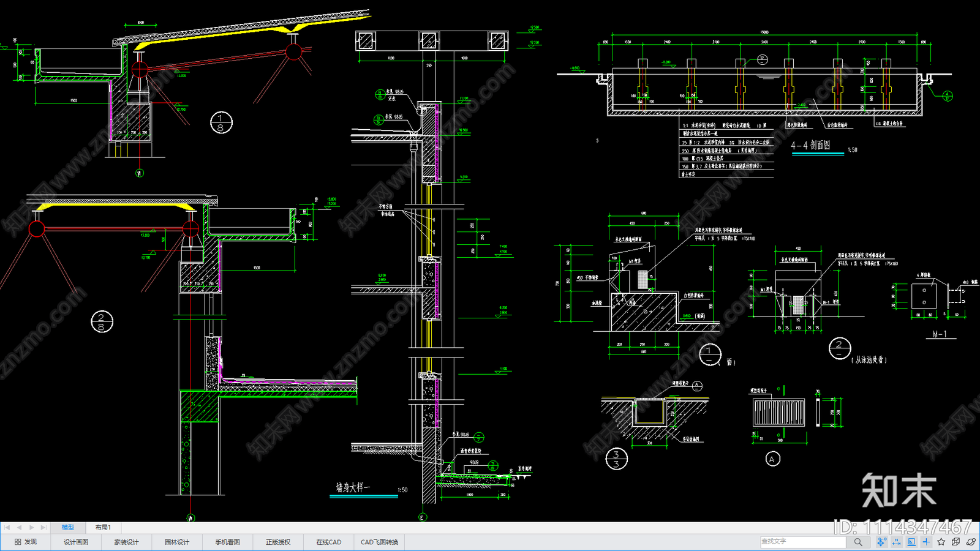Switch to the 布局1 tab

[x=103, y=527]
